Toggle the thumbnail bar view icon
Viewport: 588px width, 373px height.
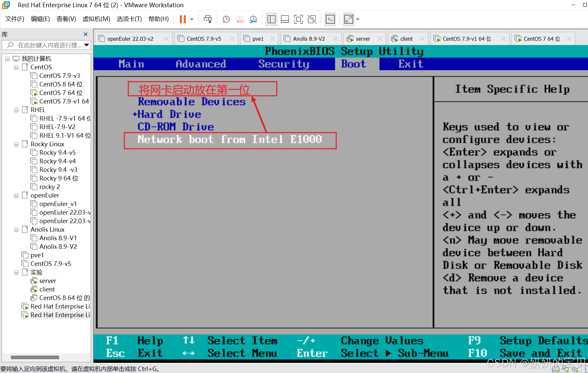pos(285,19)
